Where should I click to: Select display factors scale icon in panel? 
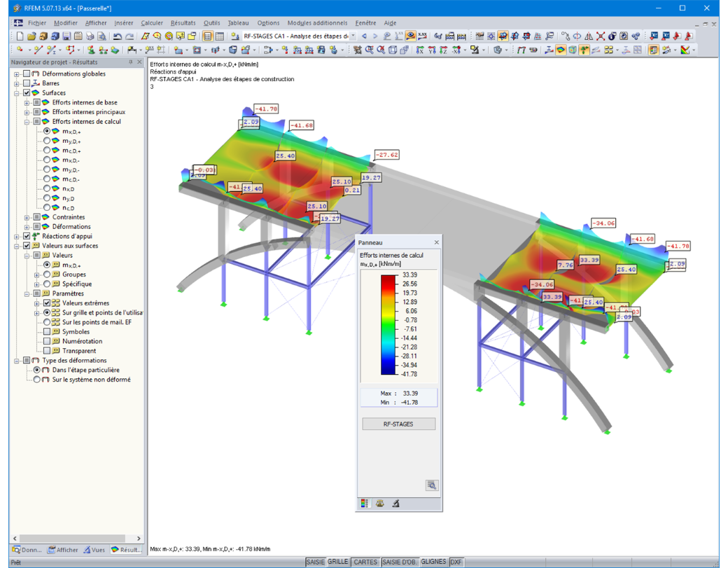[x=380, y=504]
